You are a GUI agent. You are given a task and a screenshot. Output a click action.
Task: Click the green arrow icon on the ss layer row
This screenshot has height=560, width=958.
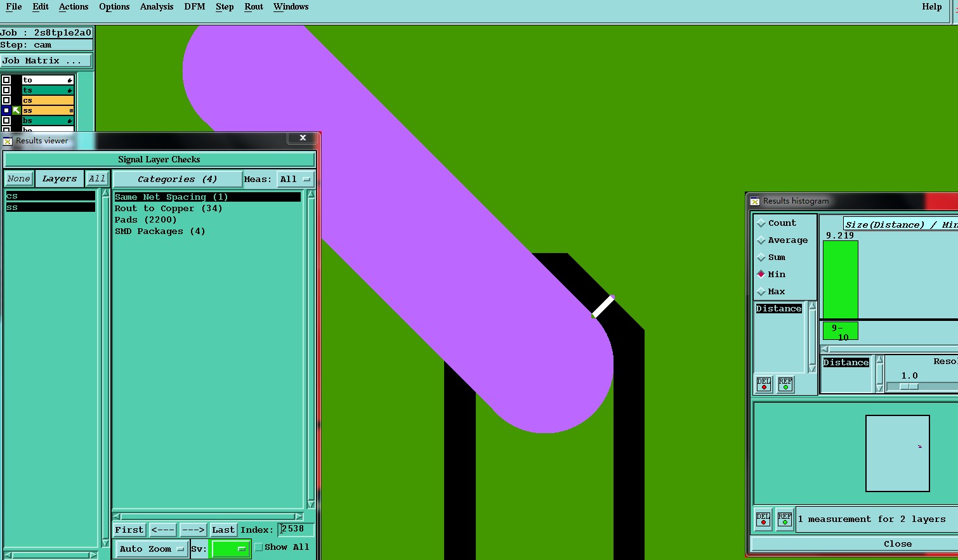click(x=16, y=110)
